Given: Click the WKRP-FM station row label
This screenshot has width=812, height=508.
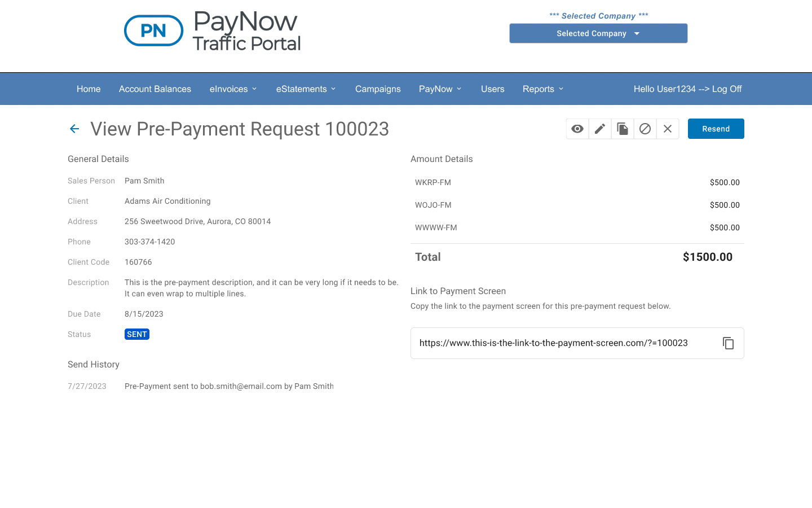Looking at the screenshot, I should point(433,182).
